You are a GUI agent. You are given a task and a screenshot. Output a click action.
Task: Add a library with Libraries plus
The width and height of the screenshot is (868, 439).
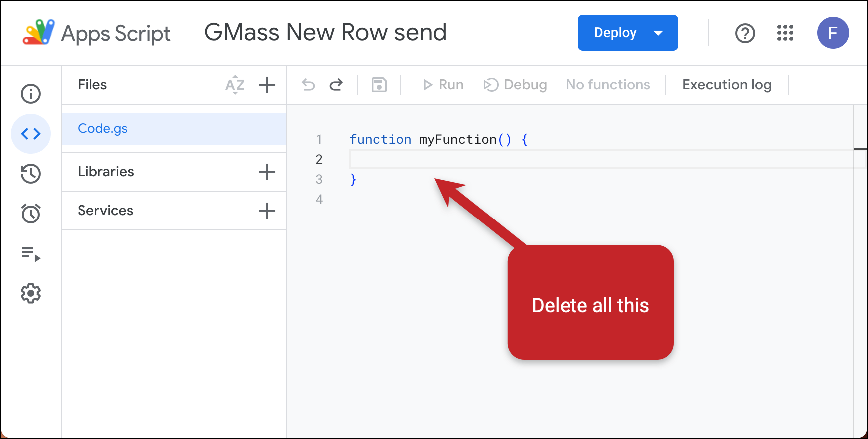tap(267, 172)
